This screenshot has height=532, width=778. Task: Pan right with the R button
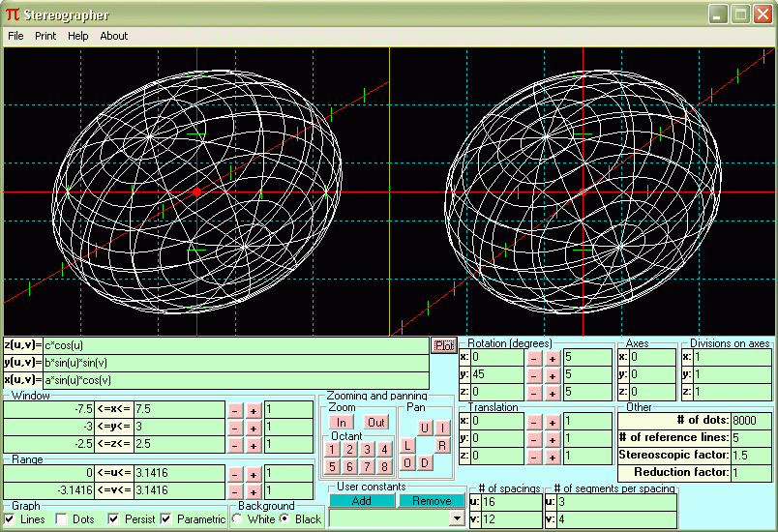click(441, 445)
